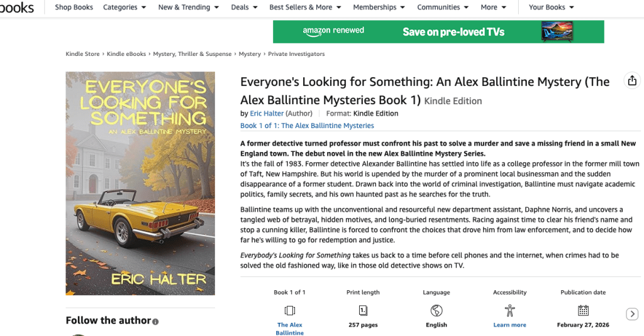Click the Learn more accessibility link
Image resolution: width=644 pixels, height=336 pixels.
509,325
